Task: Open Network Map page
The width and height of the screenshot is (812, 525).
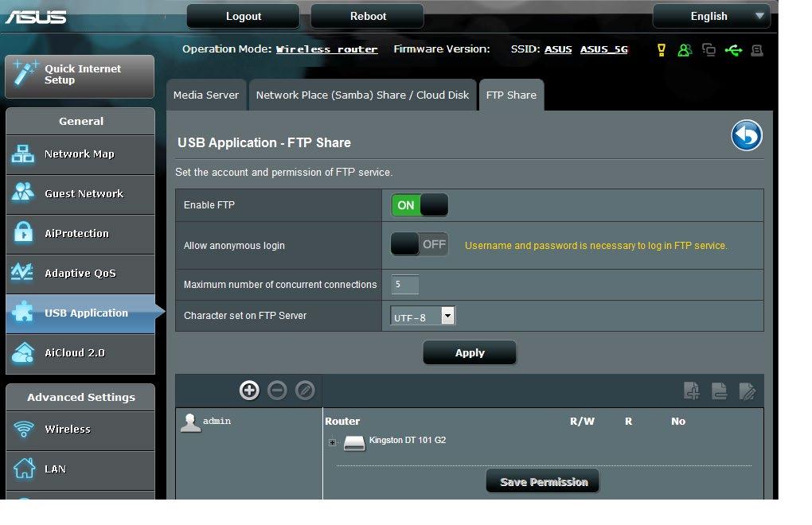Action: pyautogui.click(x=80, y=154)
